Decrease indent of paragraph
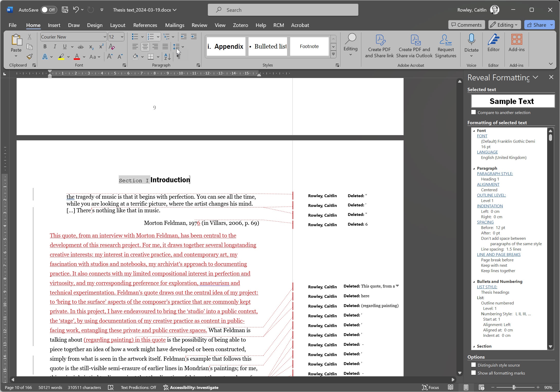Image resolution: width=560 pixels, height=392 pixels. [x=184, y=37]
